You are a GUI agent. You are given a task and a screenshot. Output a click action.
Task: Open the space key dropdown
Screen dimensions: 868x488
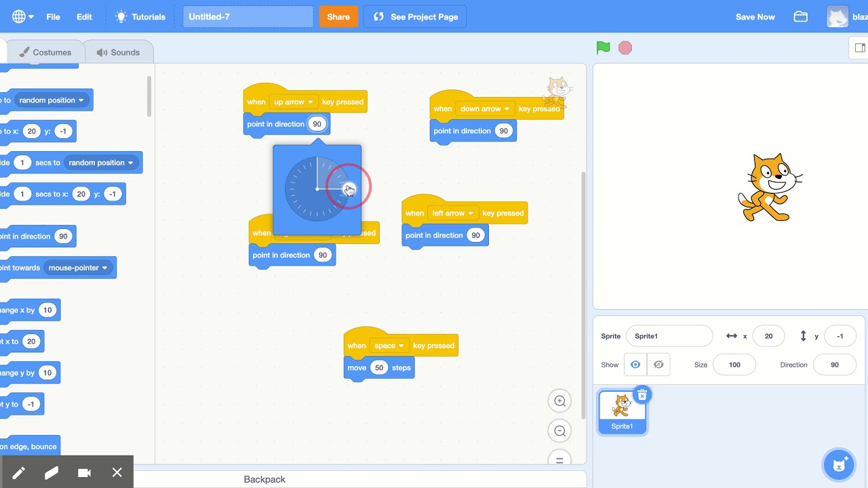[x=389, y=346]
